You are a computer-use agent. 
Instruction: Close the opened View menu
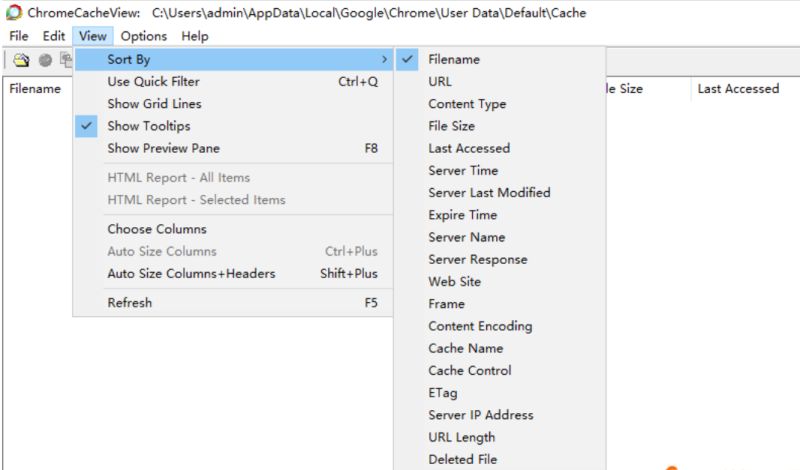click(x=93, y=36)
